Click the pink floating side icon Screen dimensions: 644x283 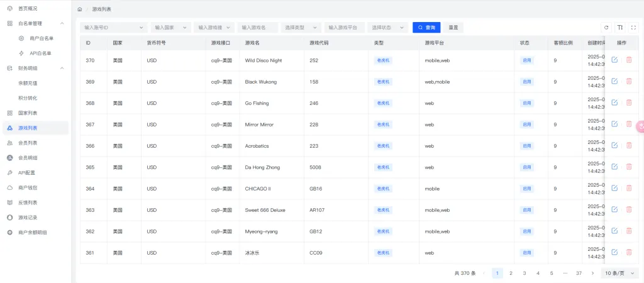tap(640, 127)
